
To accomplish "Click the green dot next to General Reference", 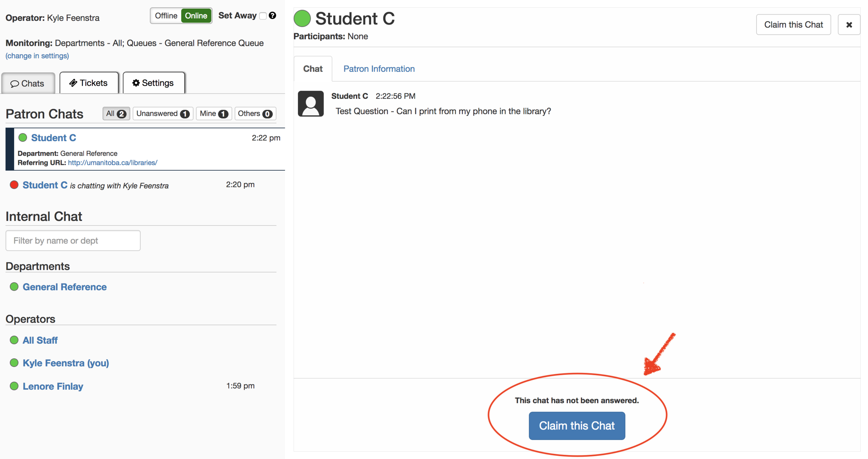I will tap(14, 287).
